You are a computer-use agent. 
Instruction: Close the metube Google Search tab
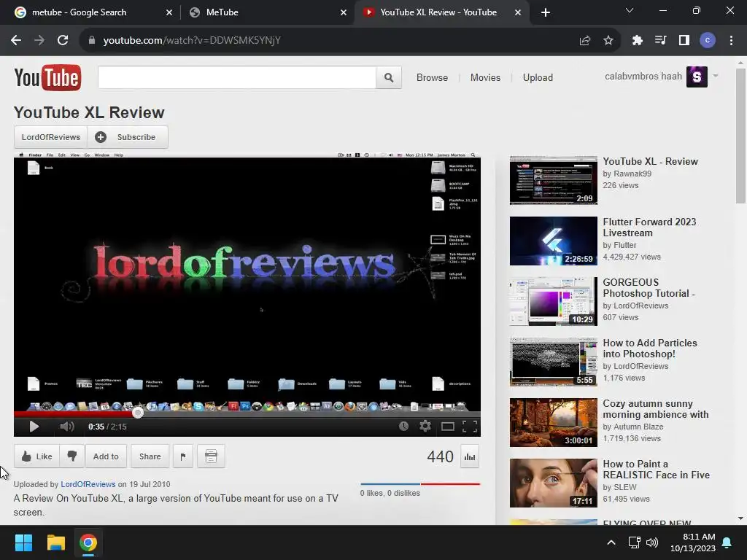click(x=169, y=12)
